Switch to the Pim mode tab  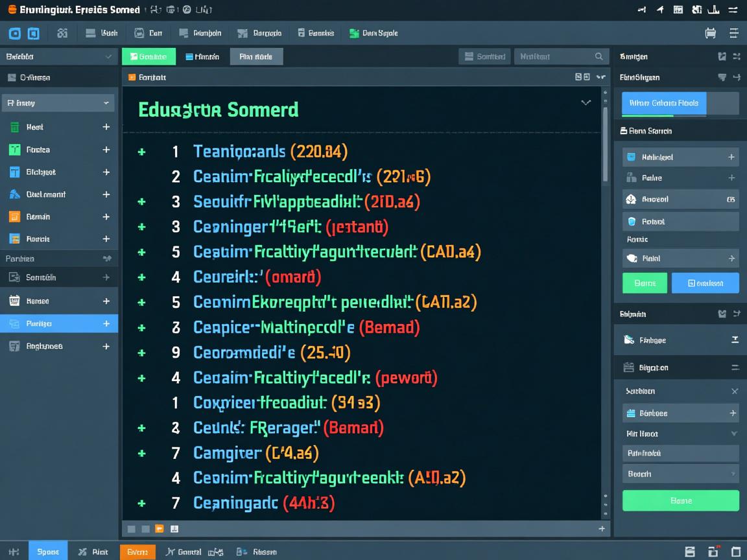256,56
